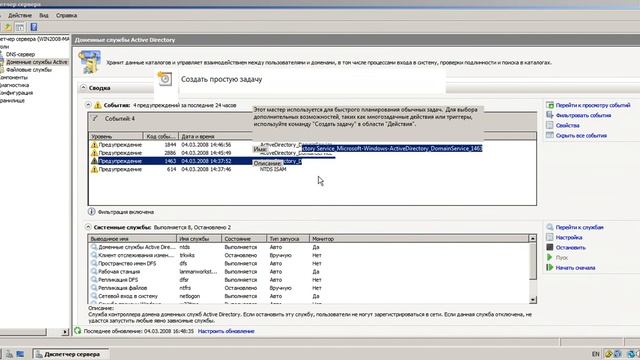Viewport: 640px width, 360px height.
Task: Select the Конфигурация tree node
Action: (16, 93)
